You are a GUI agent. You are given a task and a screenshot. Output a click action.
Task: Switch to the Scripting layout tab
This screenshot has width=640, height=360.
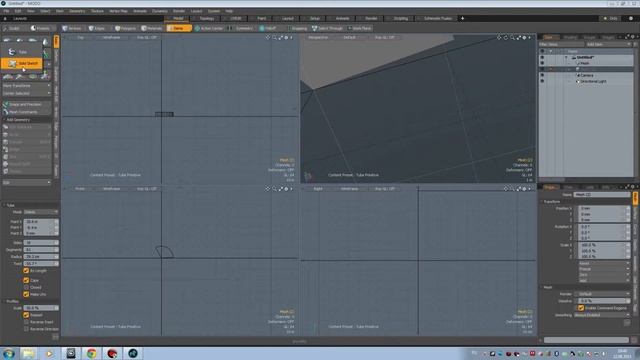point(400,18)
